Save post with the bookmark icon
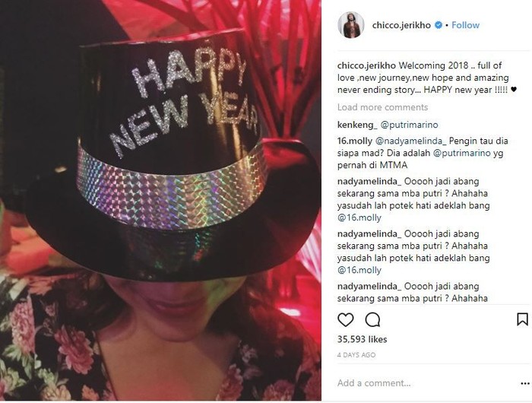 pyautogui.click(x=522, y=319)
